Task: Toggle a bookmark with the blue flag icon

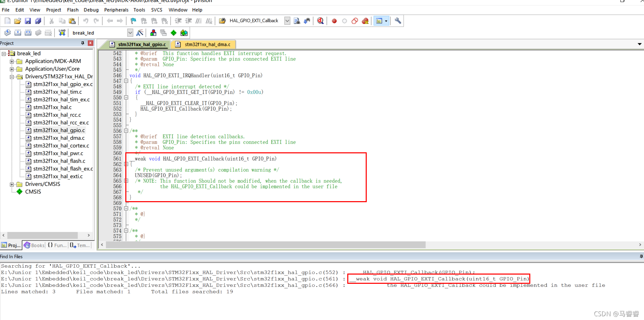Action: [134, 21]
